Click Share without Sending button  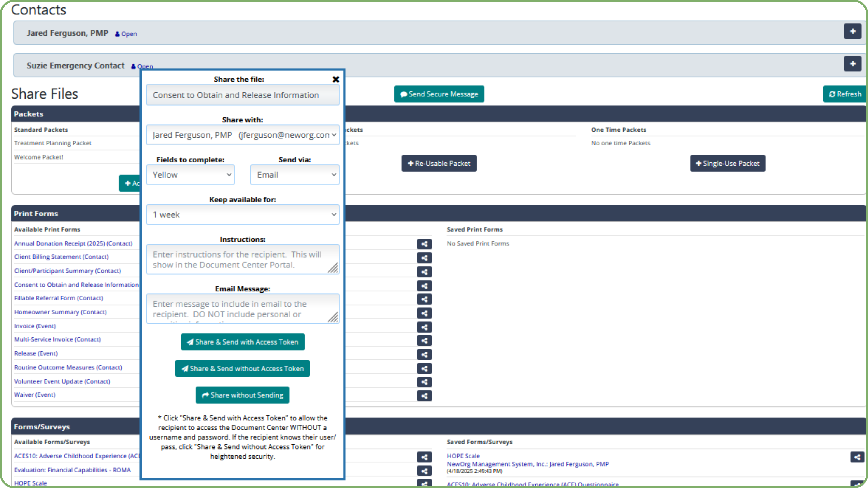242,395
